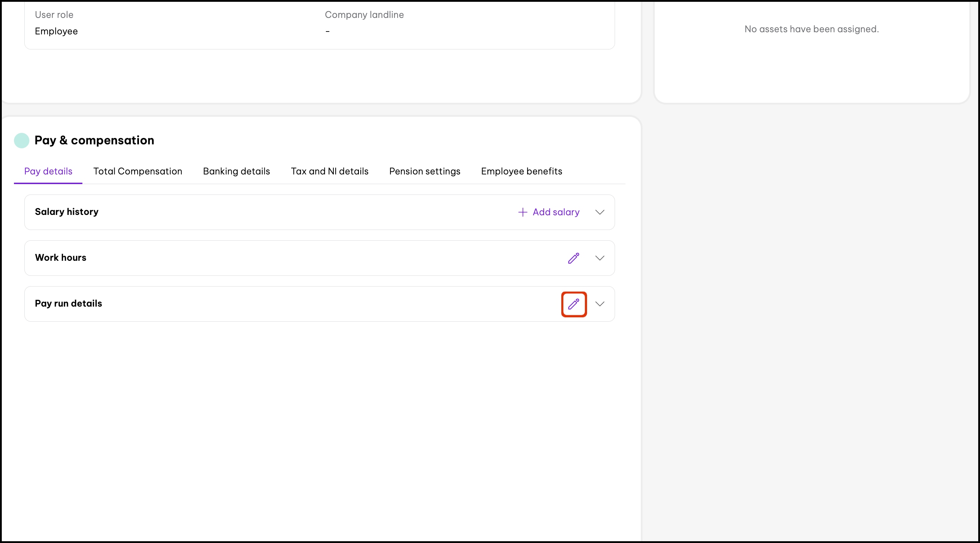980x543 pixels.
Task: Open the Pension settings tab
Action: pos(424,171)
